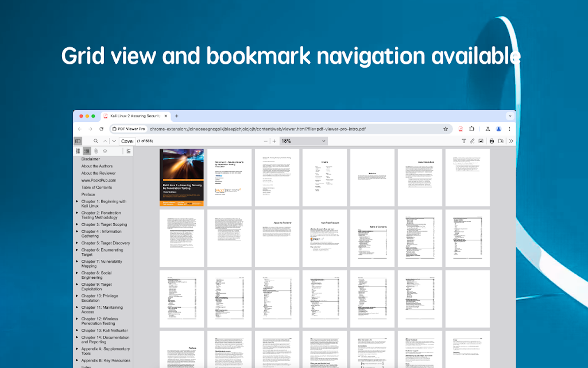Screen dimensions: 588x368
Task: Show attachments in the sidebar
Action: 96,151
